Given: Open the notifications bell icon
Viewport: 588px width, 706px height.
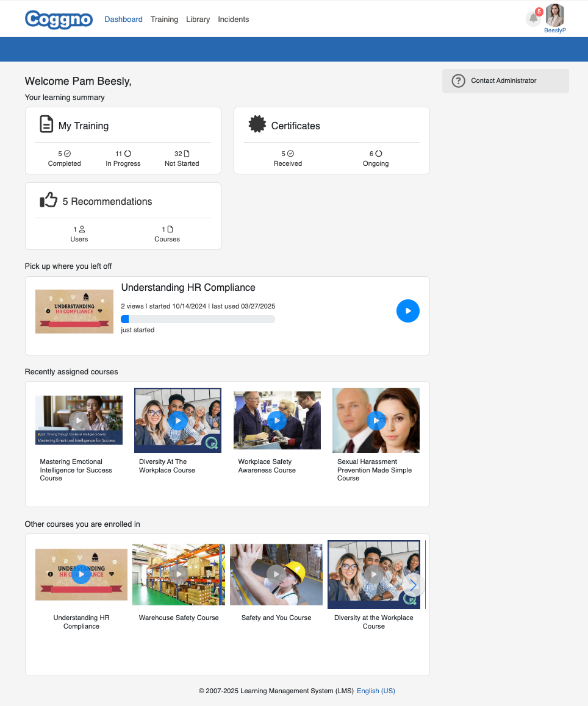Looking at the screenshot, I should [533, 18].
